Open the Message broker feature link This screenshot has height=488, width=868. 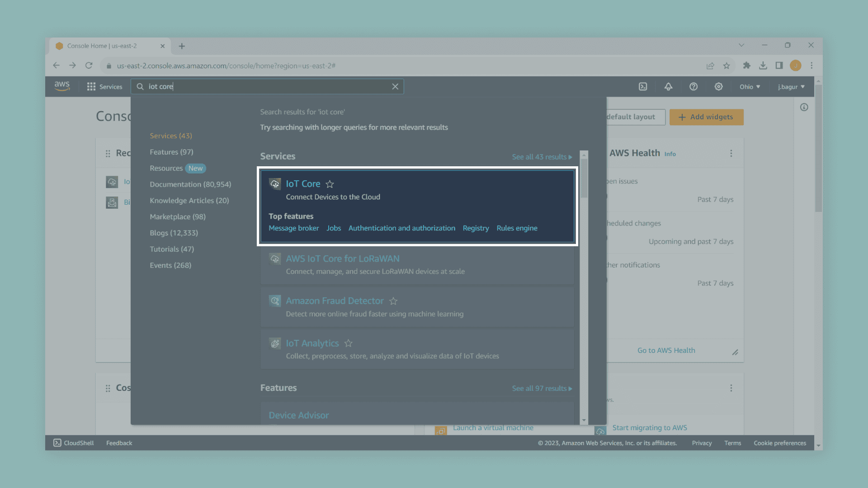(294, 228)
